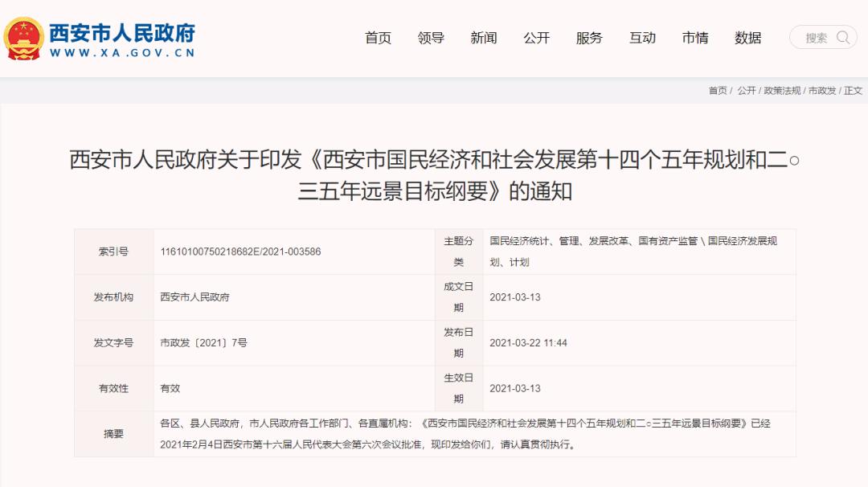Image resolution: width=868 pixels, height=487 pixels.
Task: Open the 数据 navigation menu item
Action: click(749, 37)
